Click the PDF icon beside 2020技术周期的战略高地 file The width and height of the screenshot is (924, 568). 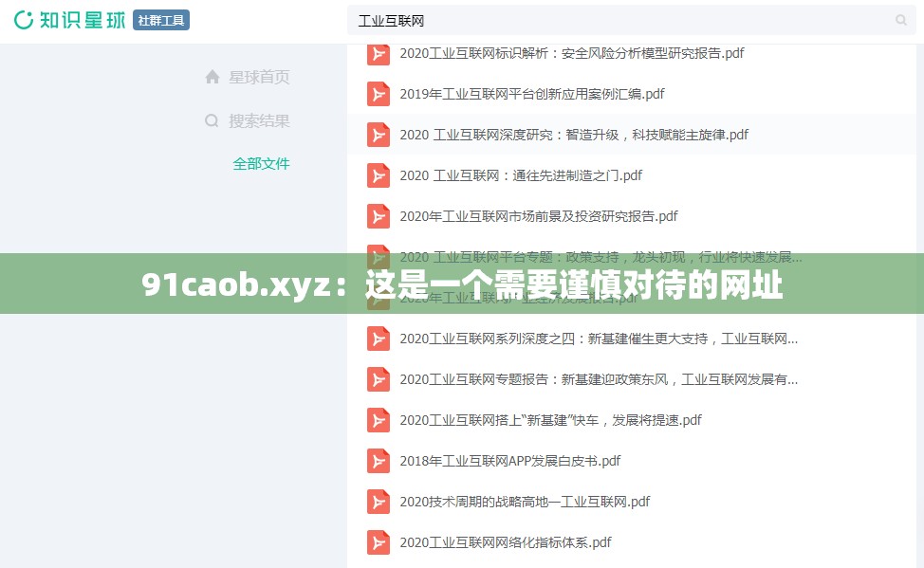[378, 502]
